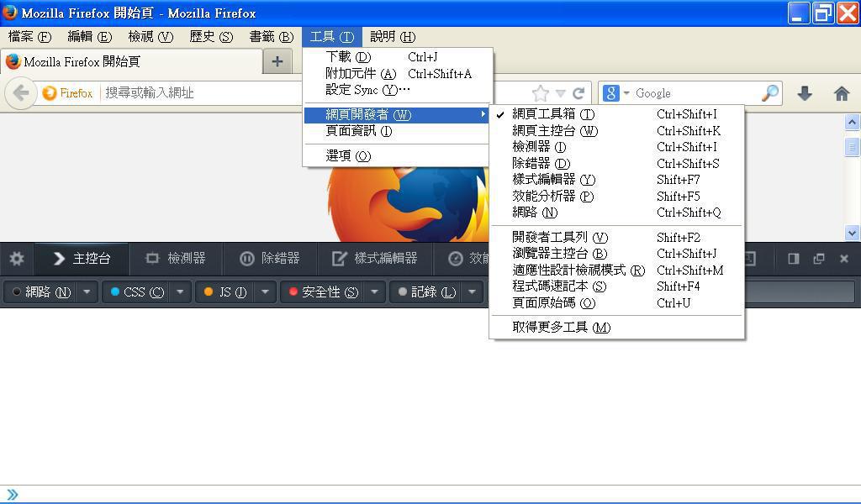This screenshot has width=861, height=504.
Task: Select 網頁主控台 (W) submenu item
Action: [x=616, y=130]
